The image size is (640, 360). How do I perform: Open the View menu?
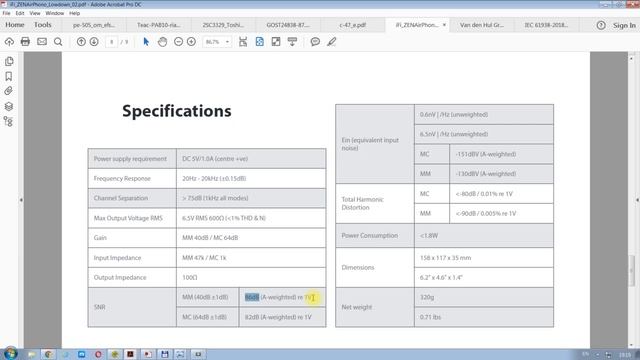click(x=35, y=13)
